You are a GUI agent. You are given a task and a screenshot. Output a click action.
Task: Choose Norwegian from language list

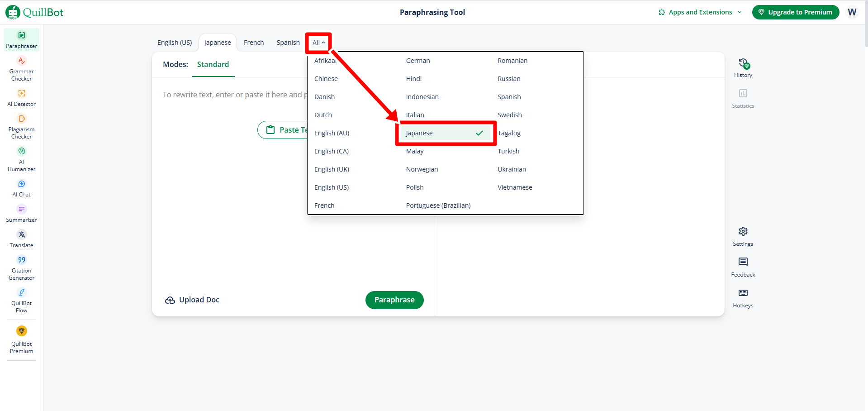click(x=446, y=169)
